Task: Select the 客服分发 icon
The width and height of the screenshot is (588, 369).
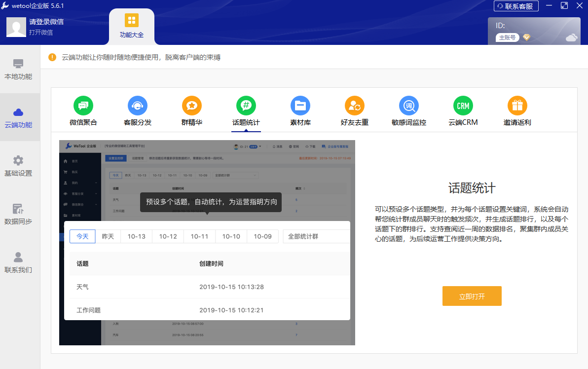Action: coord(138,111)
